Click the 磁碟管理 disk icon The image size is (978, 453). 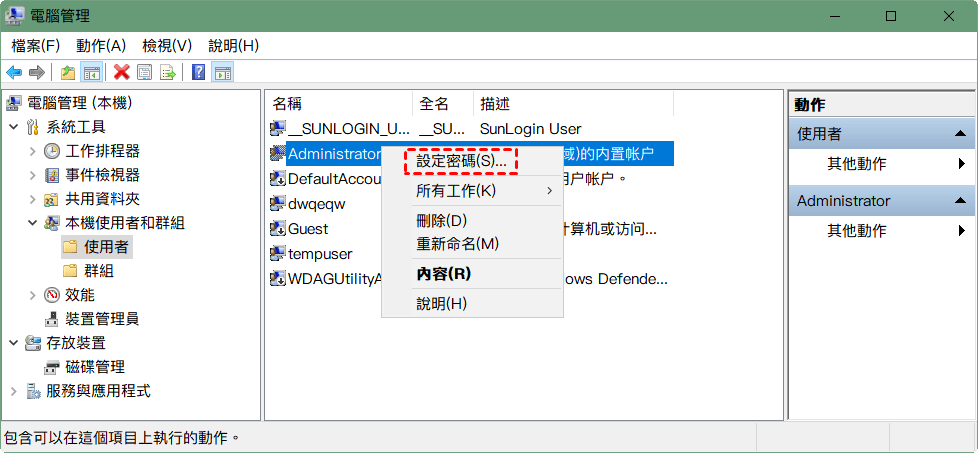pos(52,367)
